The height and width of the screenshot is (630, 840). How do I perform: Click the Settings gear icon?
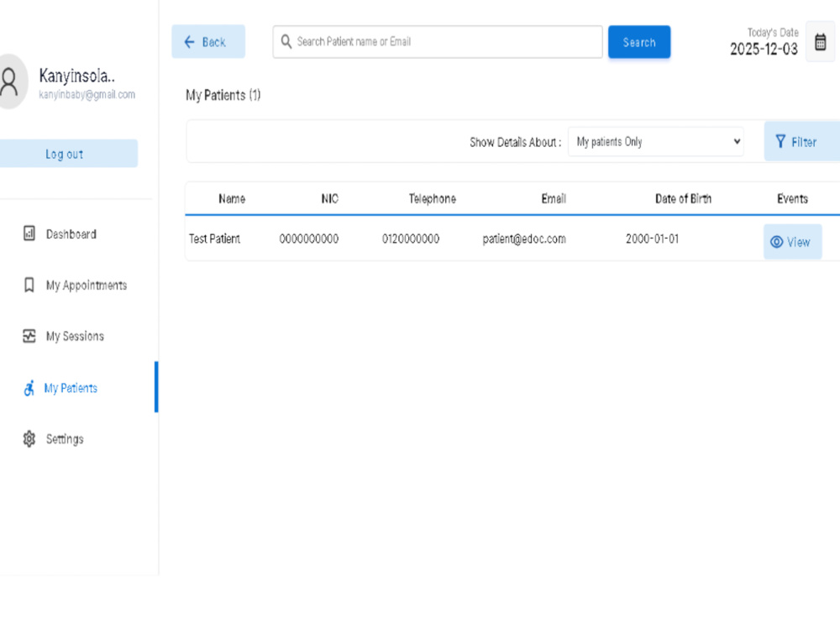point(29,438)
